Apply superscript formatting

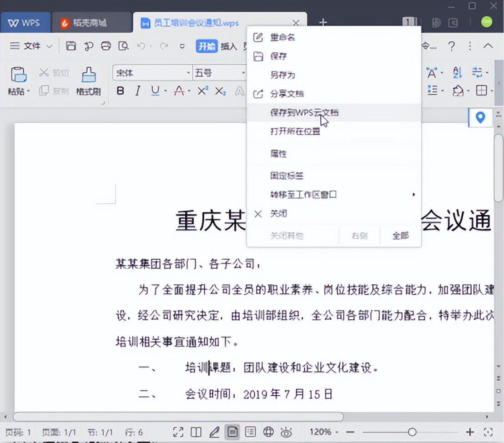click(202, 91)
